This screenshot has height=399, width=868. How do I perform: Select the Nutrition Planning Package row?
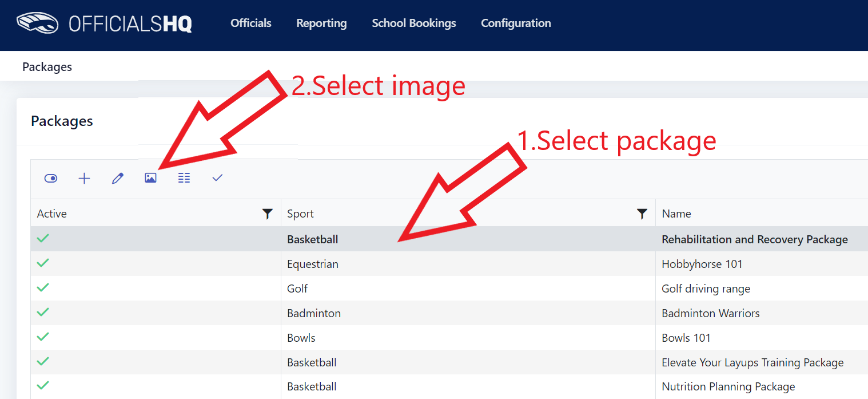[x=449, y=386]
